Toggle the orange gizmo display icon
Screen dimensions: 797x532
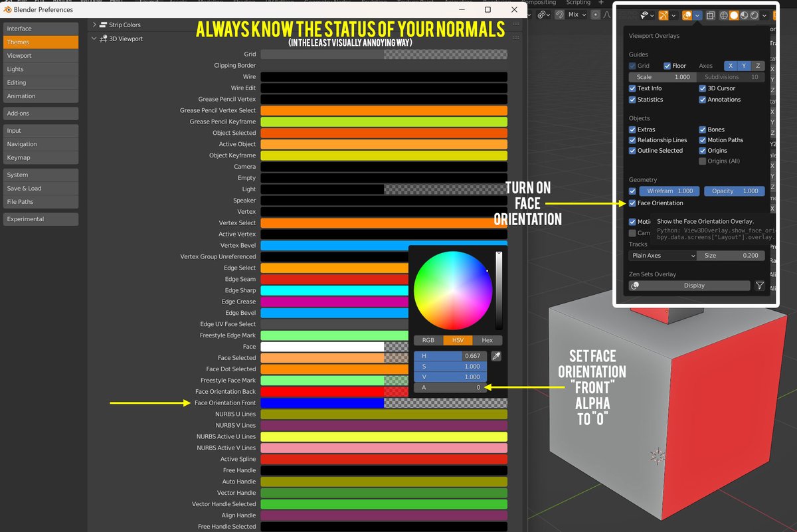click(663, 15)
